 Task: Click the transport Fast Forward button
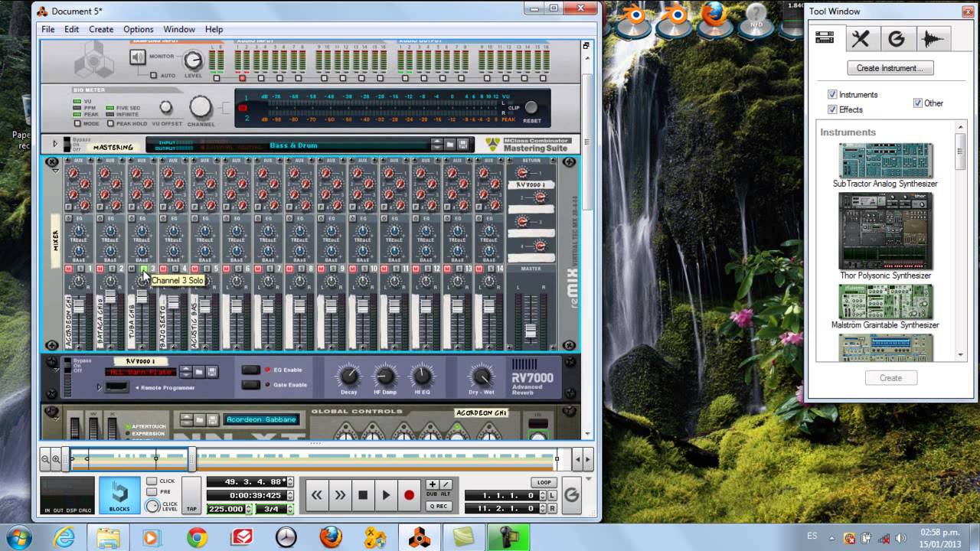[x=340, y=495]
